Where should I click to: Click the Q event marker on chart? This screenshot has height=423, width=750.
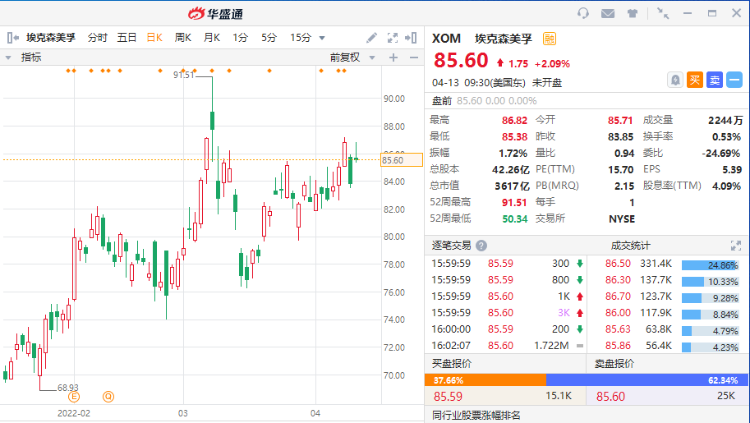pos(109,397)
